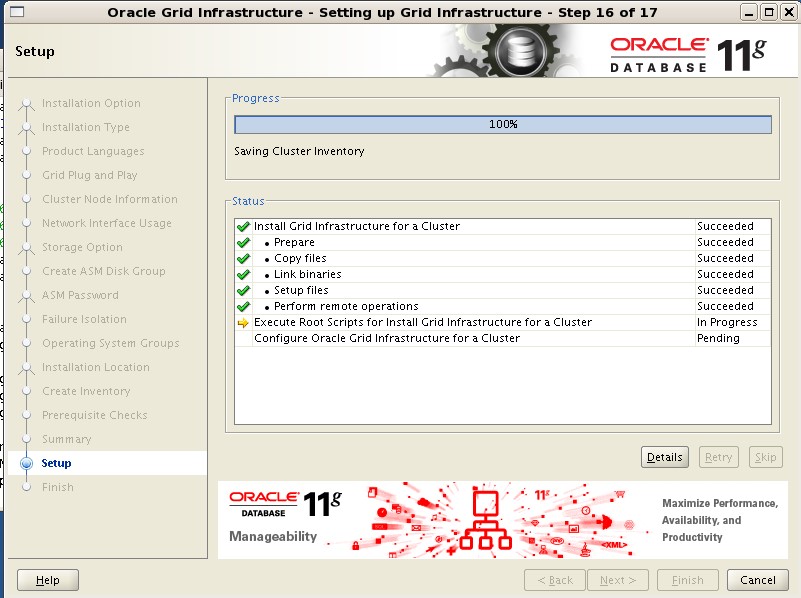This screenshot has height=598, width=801.
Task: Click yellow arrow beside Execute Root Scripts
Action: pos(243,323)
